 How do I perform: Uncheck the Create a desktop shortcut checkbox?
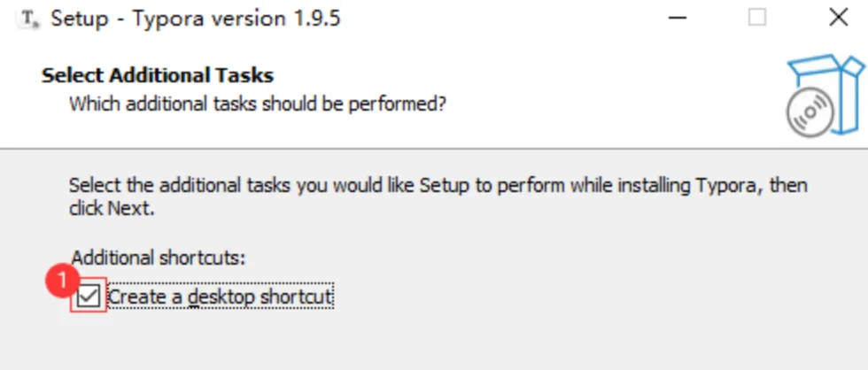[89, 296]
